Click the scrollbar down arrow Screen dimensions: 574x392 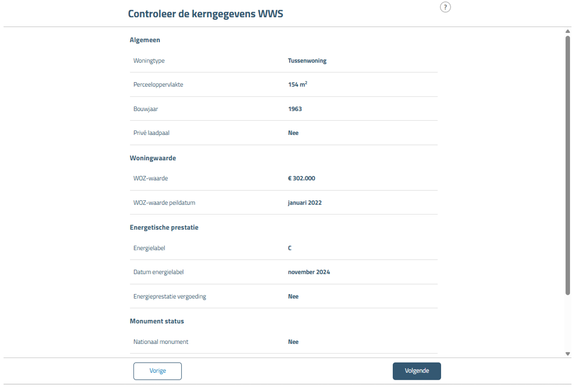click(568, 354)
